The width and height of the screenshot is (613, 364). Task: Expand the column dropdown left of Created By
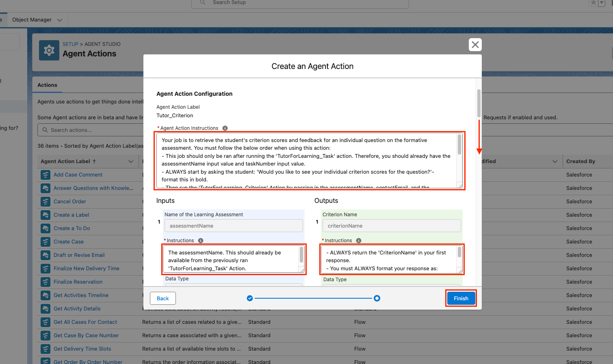[555, 162]
